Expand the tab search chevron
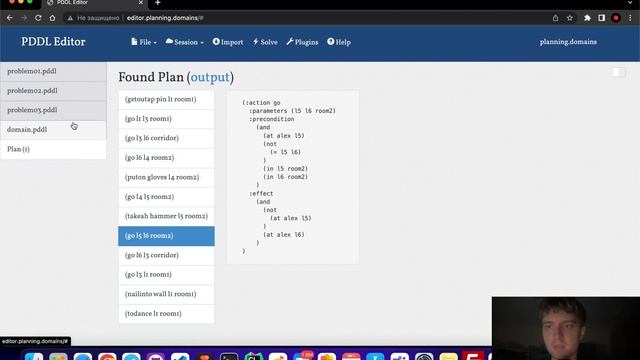640x360 pixels. [x=631, y=2]
